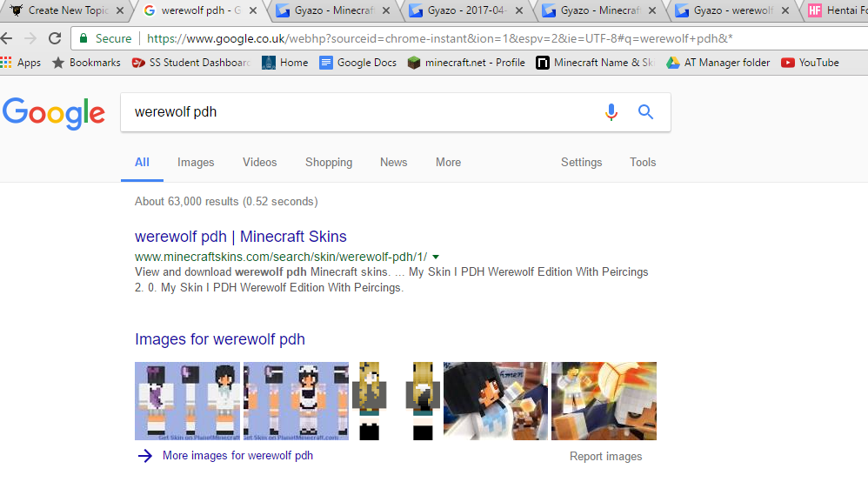Open the maid outfit skin thumbnail
The height and width of the screenshot is (482, 868).
pos(297,401)
